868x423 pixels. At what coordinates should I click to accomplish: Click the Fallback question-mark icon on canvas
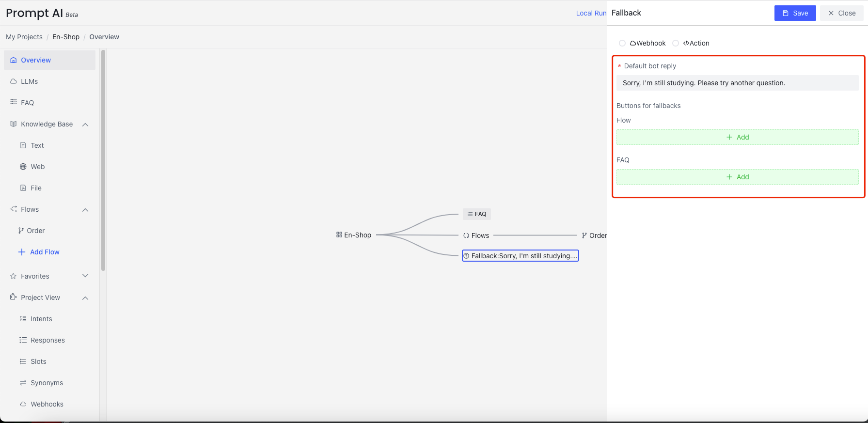467,256
